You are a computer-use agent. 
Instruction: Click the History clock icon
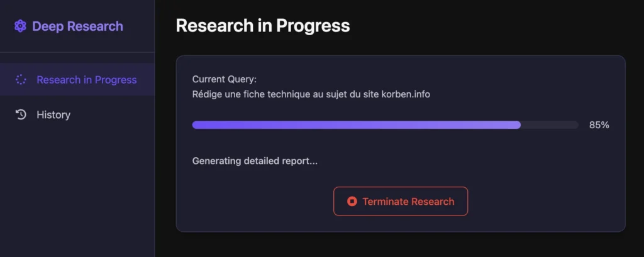(x=21, y=114)
